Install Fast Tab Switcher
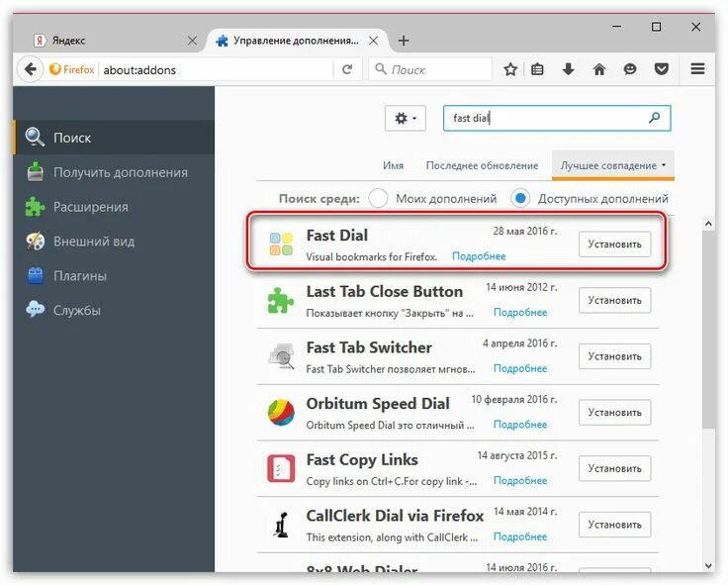The height and width of the screenshot is (585, 728). [x=614, y=356]
